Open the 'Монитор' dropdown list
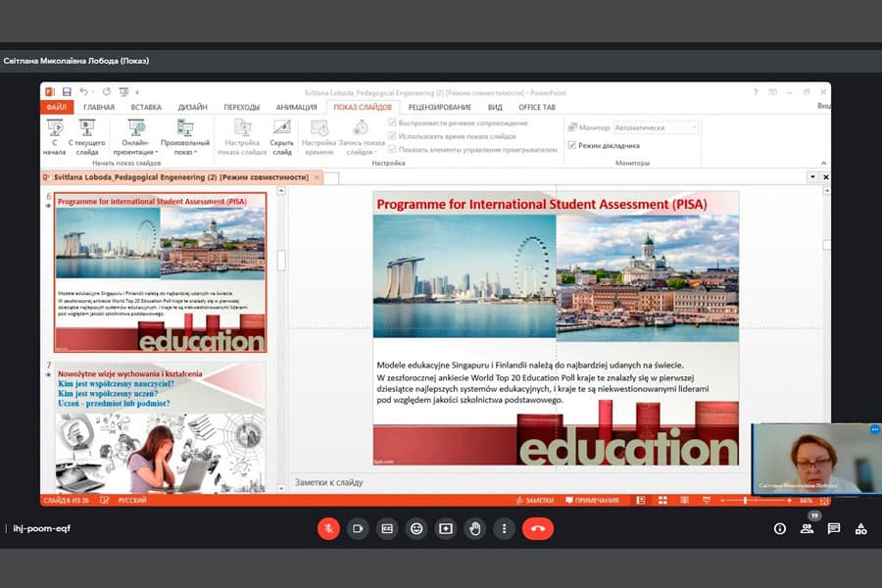This screenshot has width=882, height=588. pos(656,127)
